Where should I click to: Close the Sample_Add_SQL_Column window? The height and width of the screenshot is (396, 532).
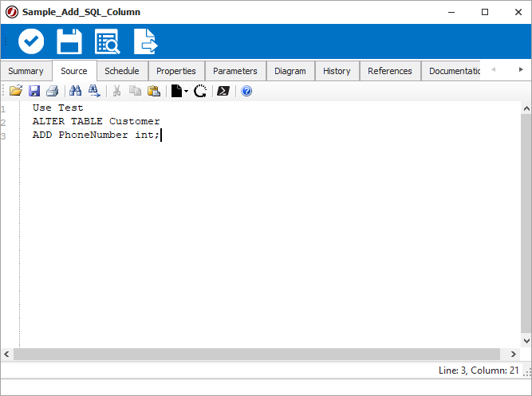518,12
